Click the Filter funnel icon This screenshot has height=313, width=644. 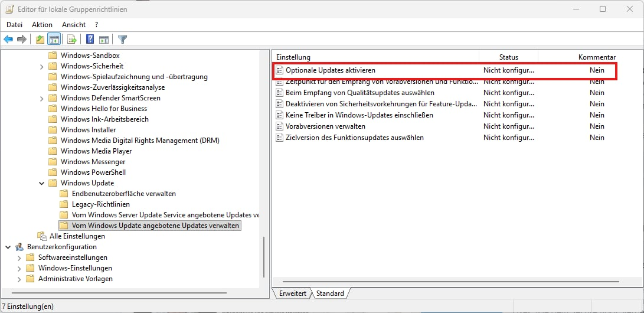click(123, 40)
